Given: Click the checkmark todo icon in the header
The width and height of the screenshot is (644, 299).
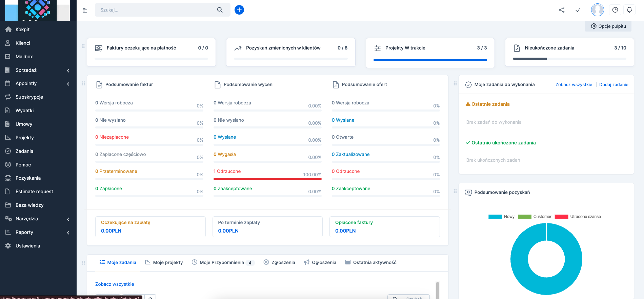Looking at the screenshot, I should pos(578,10).
